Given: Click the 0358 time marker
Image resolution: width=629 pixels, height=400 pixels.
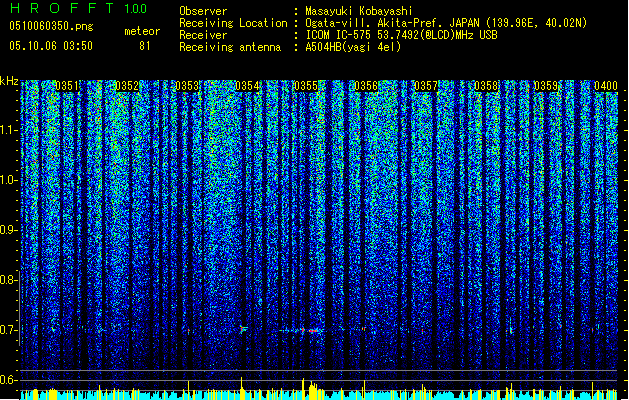Looking at the screenshot, I should 486,86.
